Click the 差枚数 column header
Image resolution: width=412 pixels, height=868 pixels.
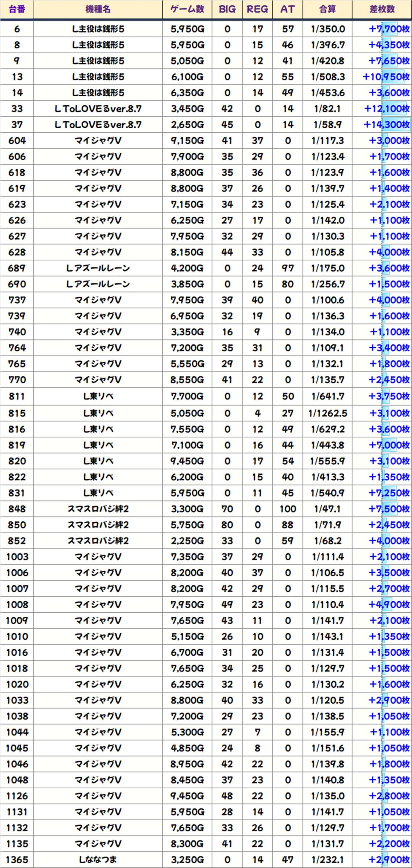coord(382,9)
